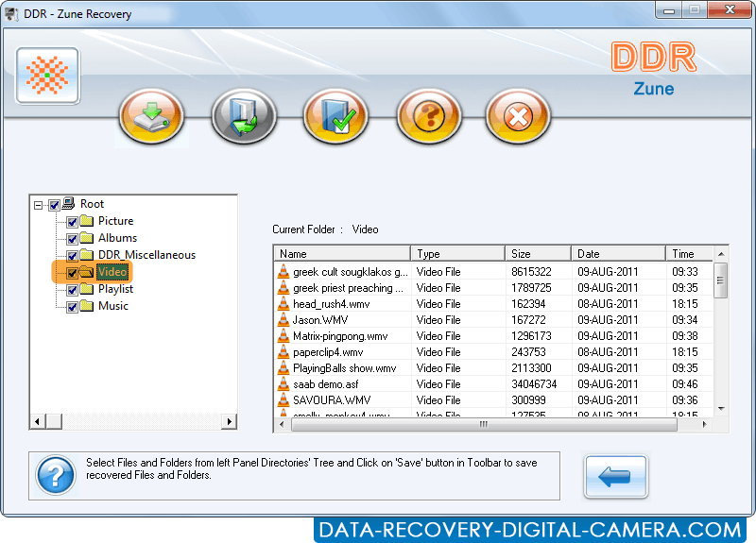Toggle the Root checkbox

tap(55, 205)
